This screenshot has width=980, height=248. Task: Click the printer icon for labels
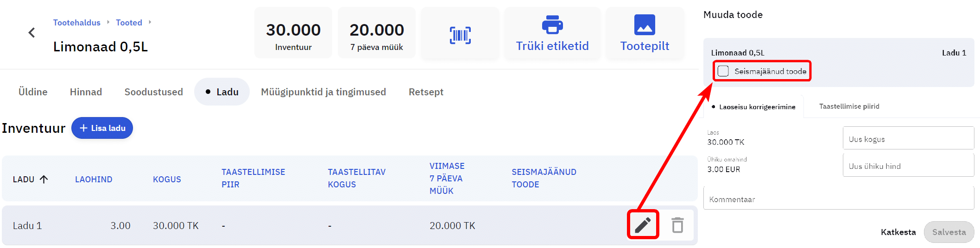pyautogui.click(x=552, y=25)
